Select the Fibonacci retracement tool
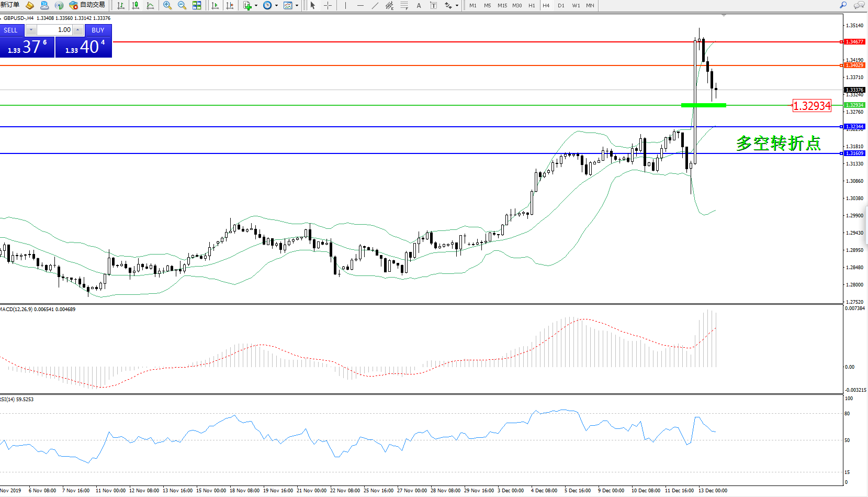This screenshot has width=868, height=497. point(404,5)
